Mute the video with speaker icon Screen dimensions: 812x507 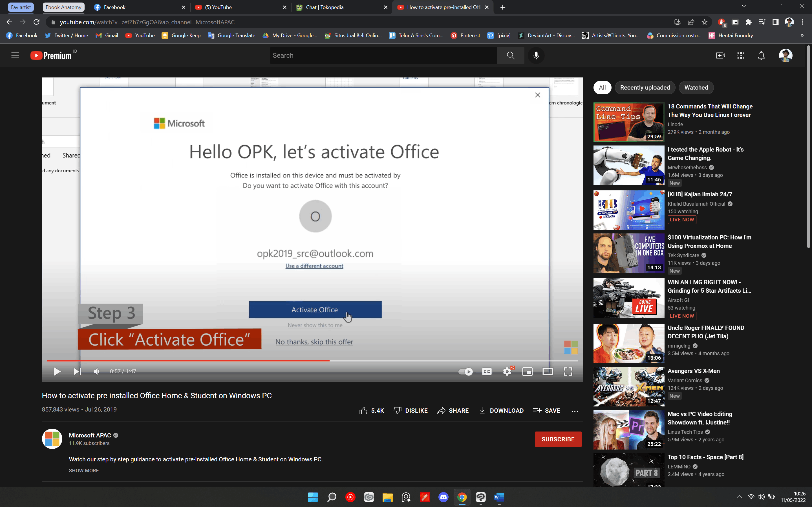pos(96,371)
